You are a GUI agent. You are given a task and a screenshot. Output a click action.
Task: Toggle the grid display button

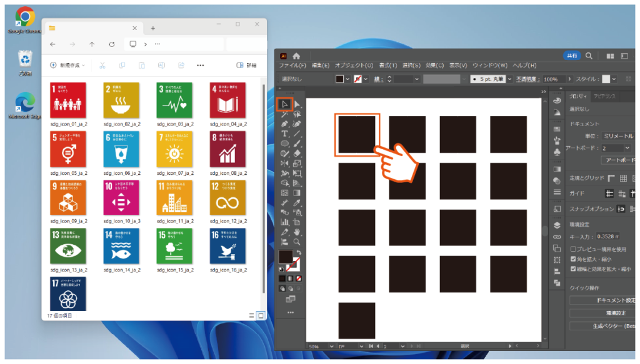pos(623,178)
